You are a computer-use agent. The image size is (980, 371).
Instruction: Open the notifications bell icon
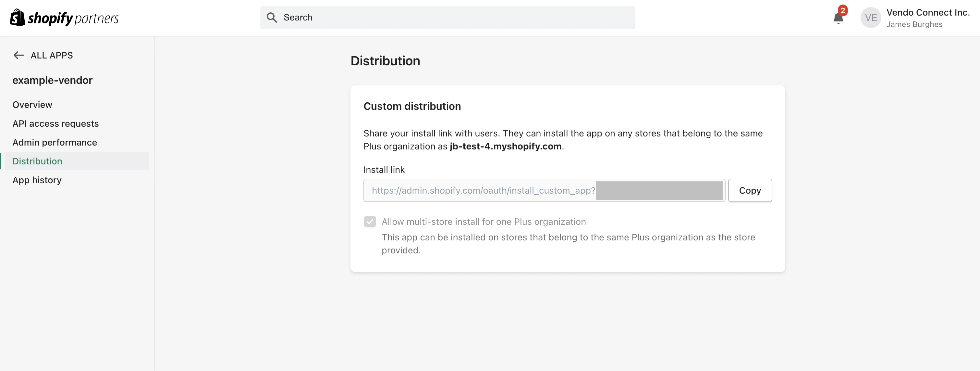[838, 18]
